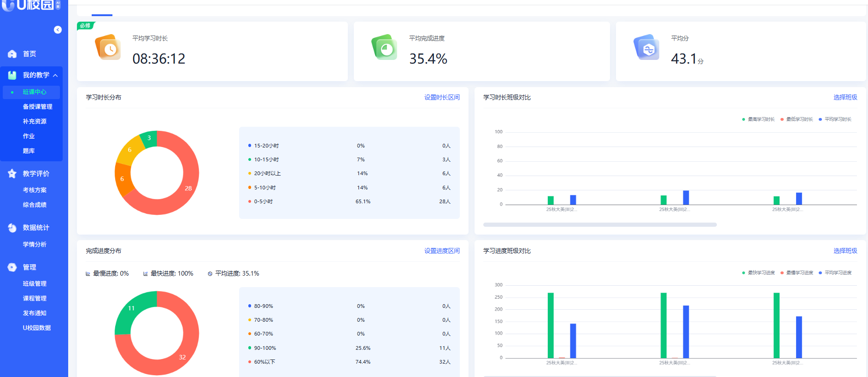Open 选择班级 for progress comparison

coord(845,251)
